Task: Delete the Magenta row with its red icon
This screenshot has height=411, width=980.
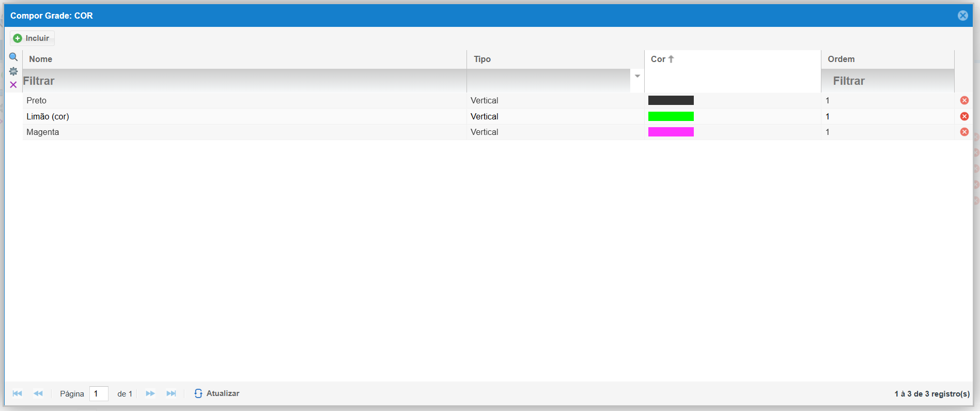Action: 964,132
